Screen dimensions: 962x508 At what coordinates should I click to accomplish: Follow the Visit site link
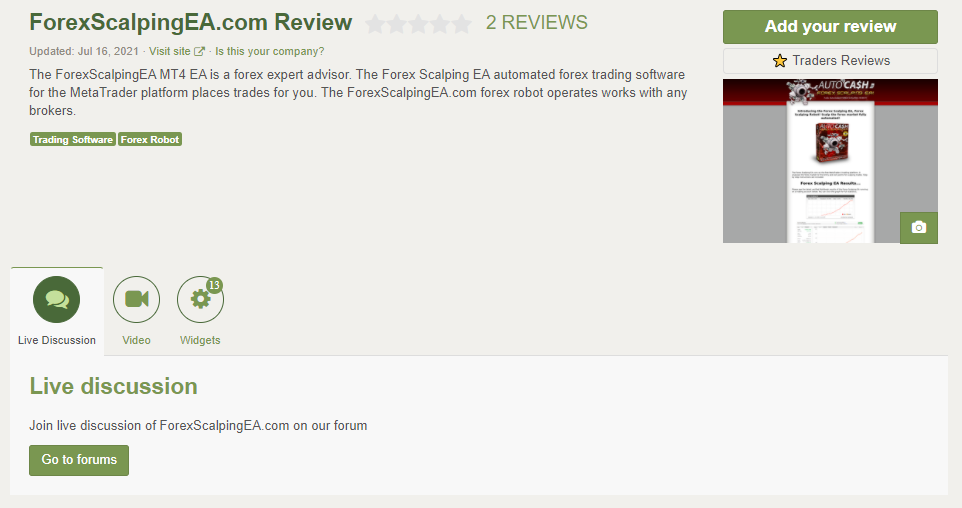point(169,52)
